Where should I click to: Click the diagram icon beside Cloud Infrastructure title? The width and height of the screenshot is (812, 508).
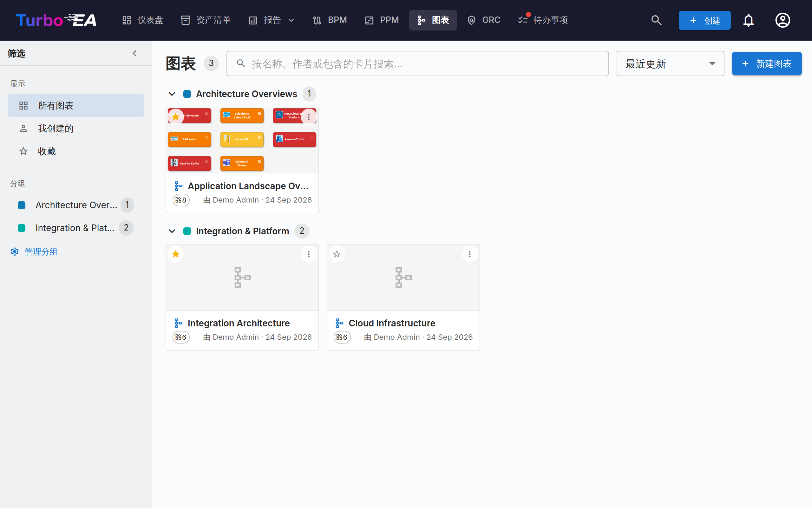(x=339, y=323)
